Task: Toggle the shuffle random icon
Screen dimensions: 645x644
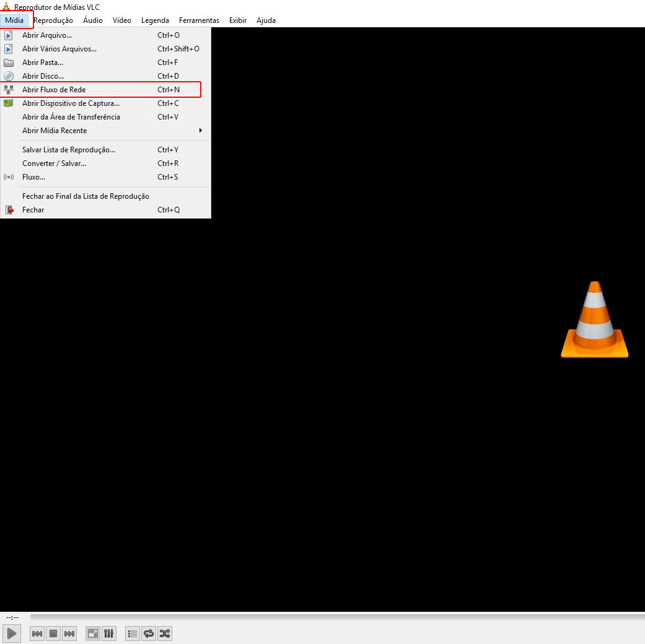Action: pyautogui.click(x=165, y=633)
